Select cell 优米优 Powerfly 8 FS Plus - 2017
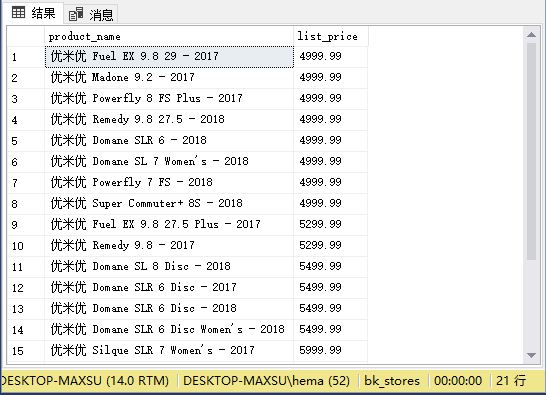This screenshot has height=395, width=546. click(x=169, y=99)
